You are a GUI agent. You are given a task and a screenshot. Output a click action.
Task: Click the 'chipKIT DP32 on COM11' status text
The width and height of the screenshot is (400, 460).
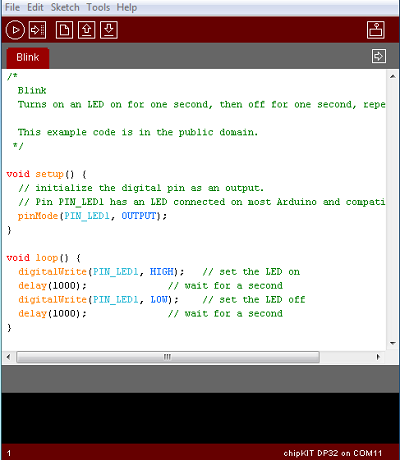point(332,453)
